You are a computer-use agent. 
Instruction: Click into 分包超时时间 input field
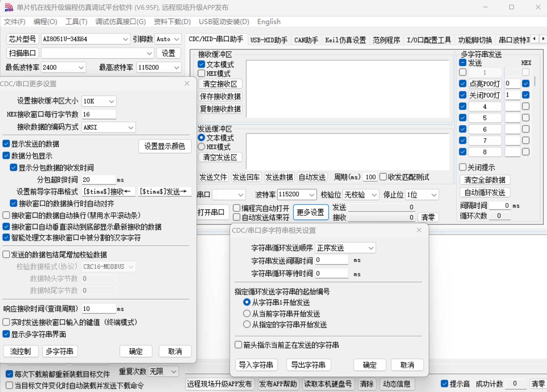(x=99, y=180)
